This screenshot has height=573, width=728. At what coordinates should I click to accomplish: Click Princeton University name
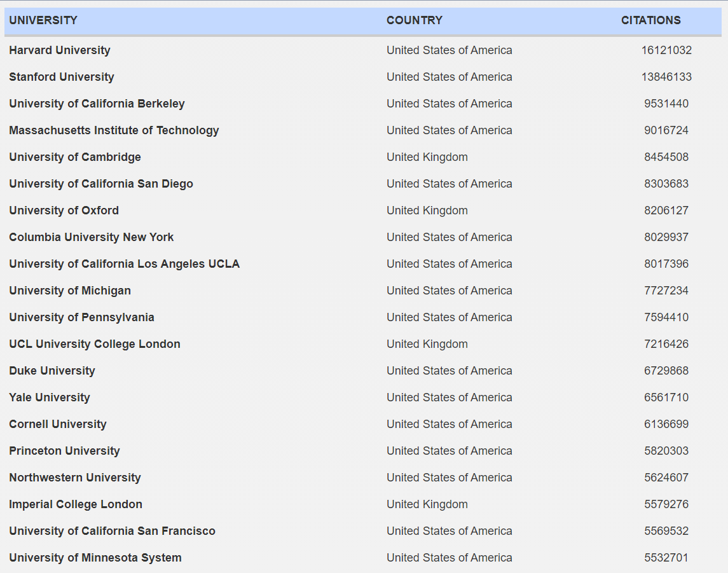[64, 451]
